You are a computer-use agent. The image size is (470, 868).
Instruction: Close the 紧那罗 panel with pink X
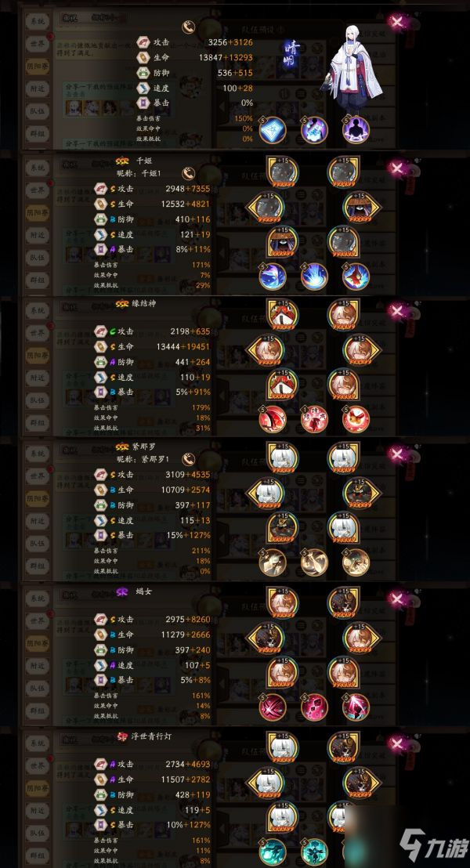[x=397, y=454]
